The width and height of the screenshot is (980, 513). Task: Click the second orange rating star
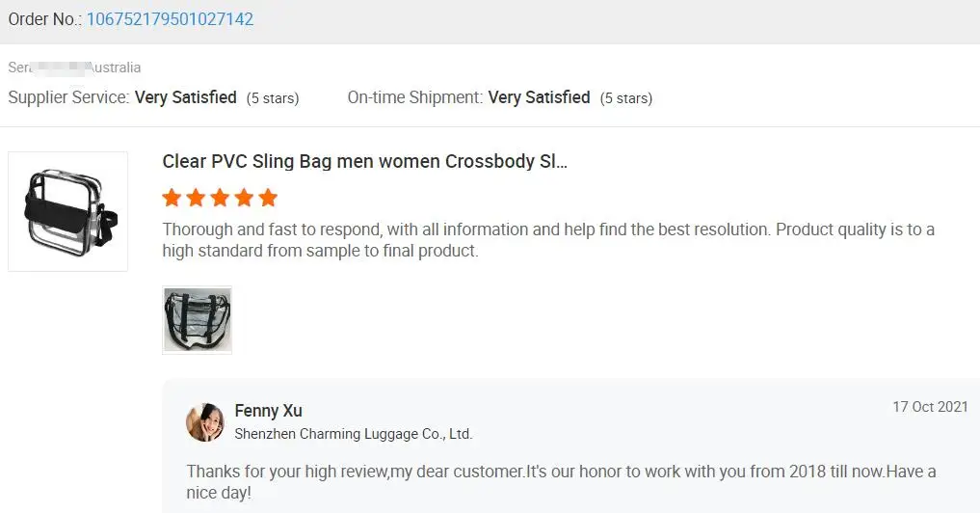196,199
